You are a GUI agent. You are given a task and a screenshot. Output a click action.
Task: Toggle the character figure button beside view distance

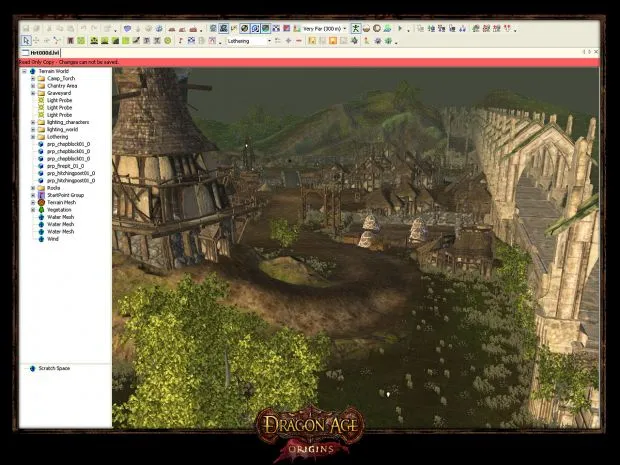pyautogui.click(x=355, y=28)
